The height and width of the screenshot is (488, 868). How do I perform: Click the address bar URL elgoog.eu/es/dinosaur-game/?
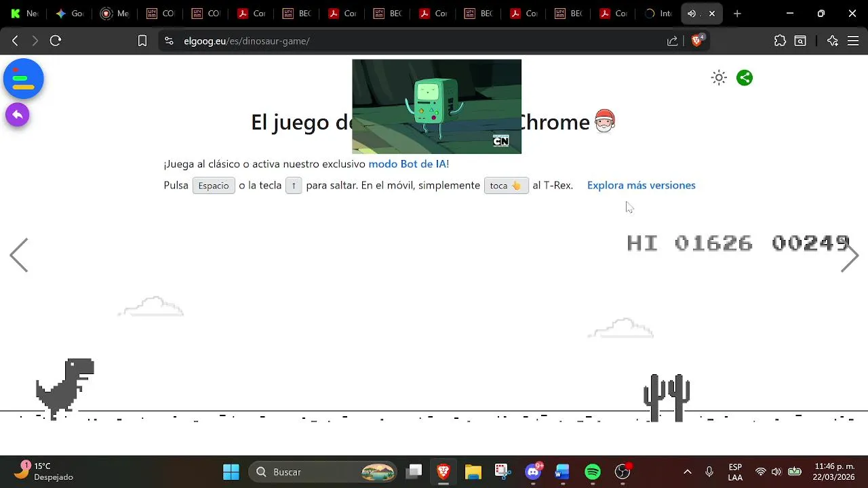(247, 41)
